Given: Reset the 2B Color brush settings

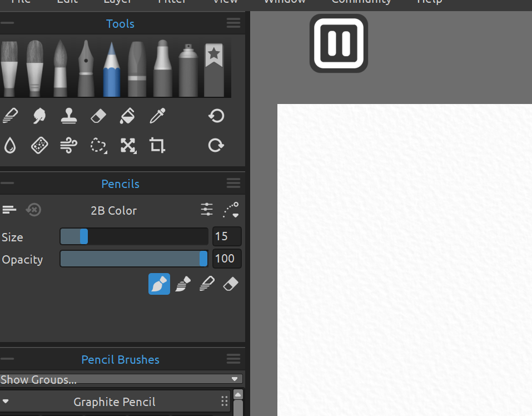Looking at the screenshot, I should pyautogui.click(x=33, y=210).
